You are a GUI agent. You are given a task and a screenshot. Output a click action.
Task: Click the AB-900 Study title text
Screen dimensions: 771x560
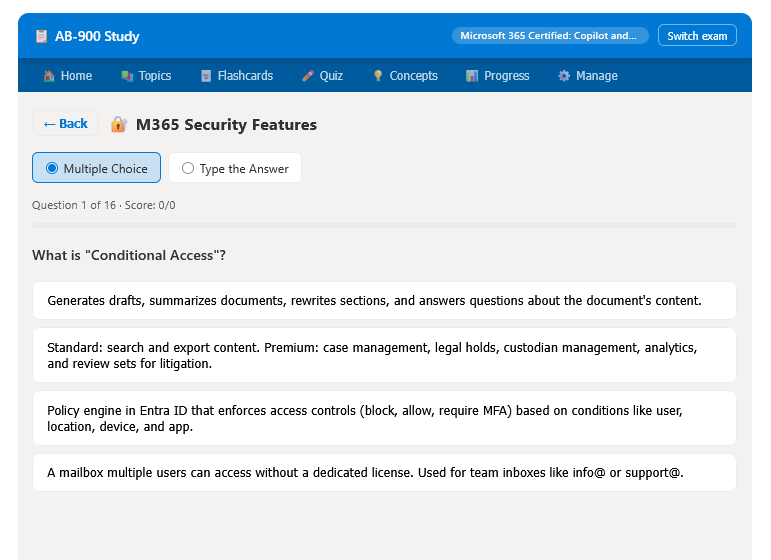tap(97, 36)
